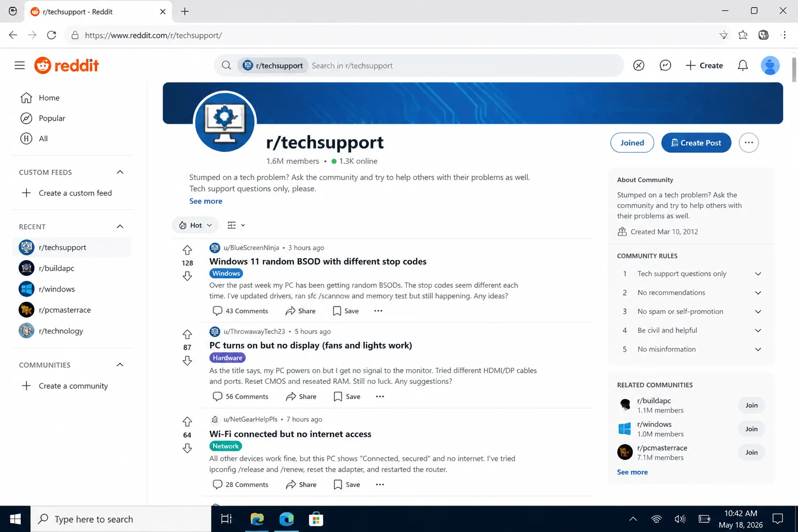Click the Create Post button
The image size is (798, 532).
pos(696,142)
